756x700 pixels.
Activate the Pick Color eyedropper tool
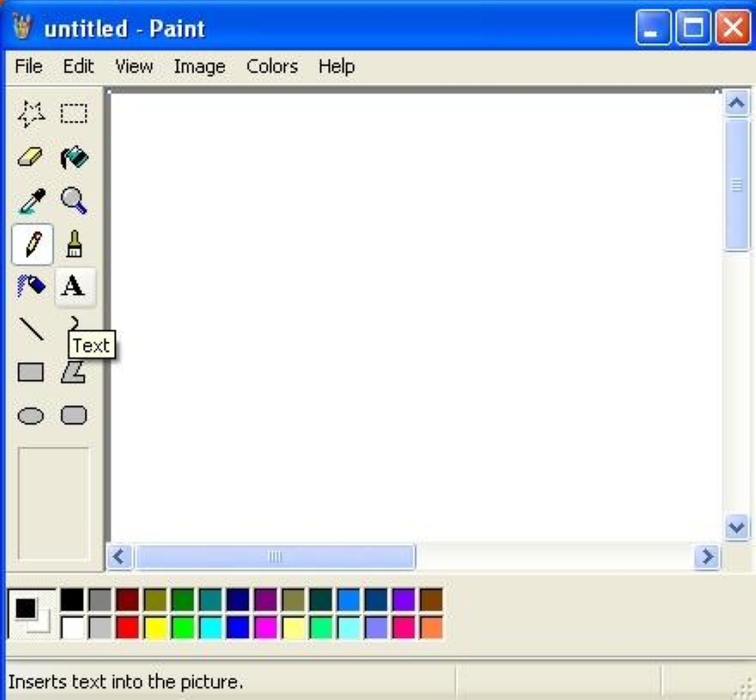(31, 201)
